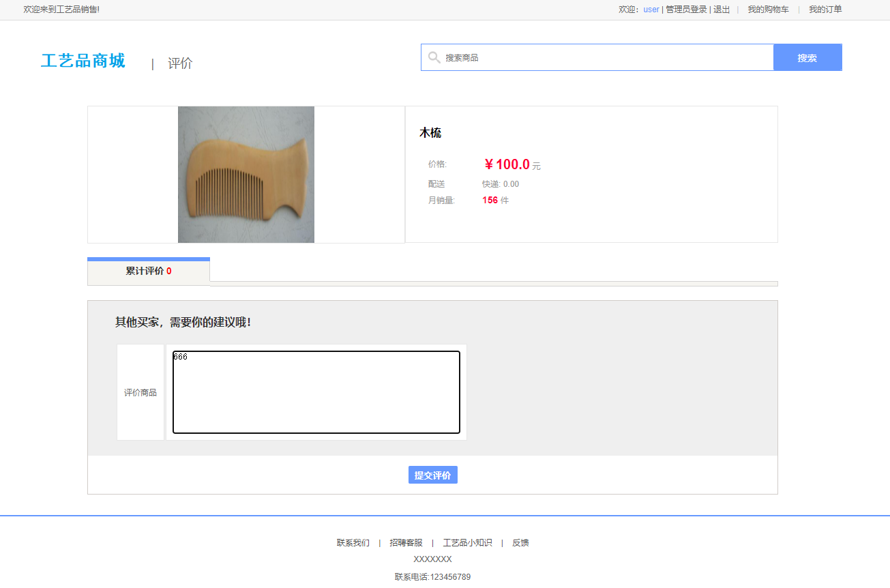Click the 搜索 button
Image resolution: width=890 pixels, height=588 pixels.
(x=807, y=57)
